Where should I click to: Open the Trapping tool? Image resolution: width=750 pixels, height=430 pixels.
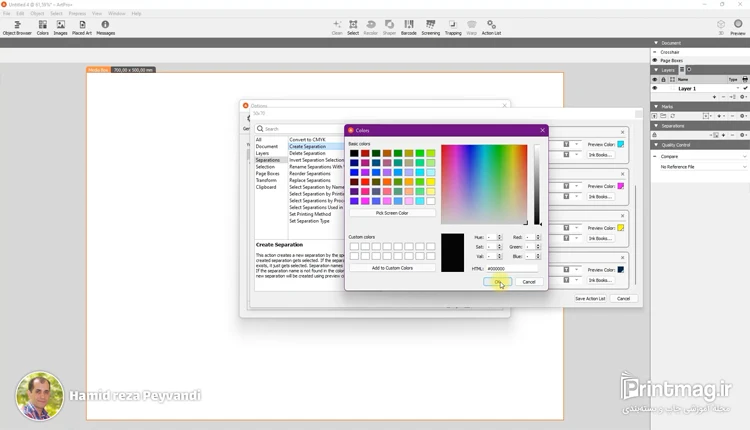(453, 28)
